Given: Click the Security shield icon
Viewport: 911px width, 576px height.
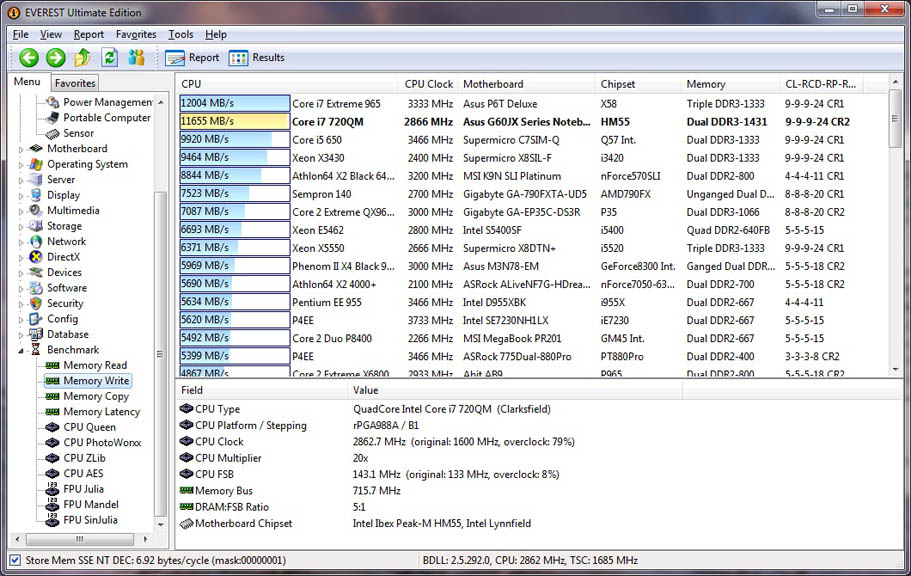Looking at the screenshot, I should [x=36, y=303].
